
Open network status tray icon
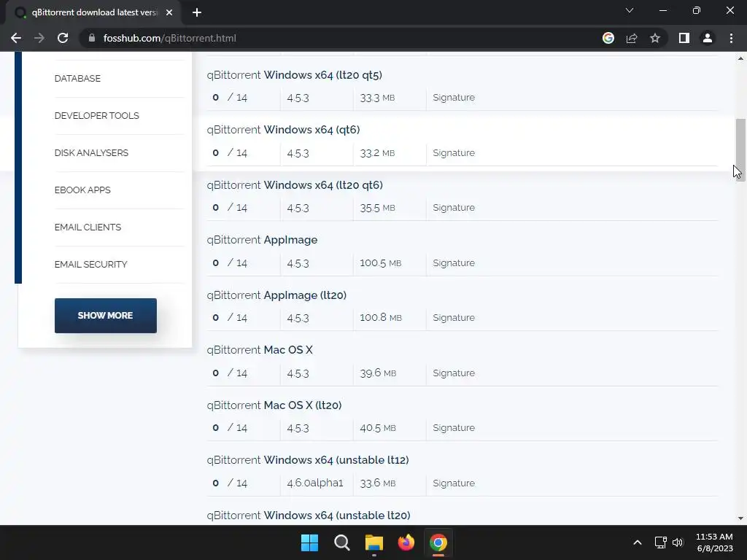click(660, 542)
